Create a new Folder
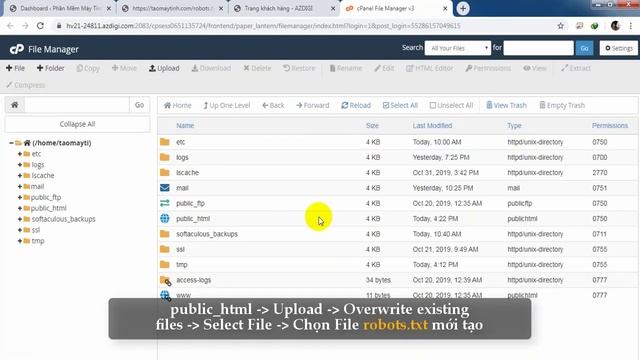 click(x=51, y=68)
